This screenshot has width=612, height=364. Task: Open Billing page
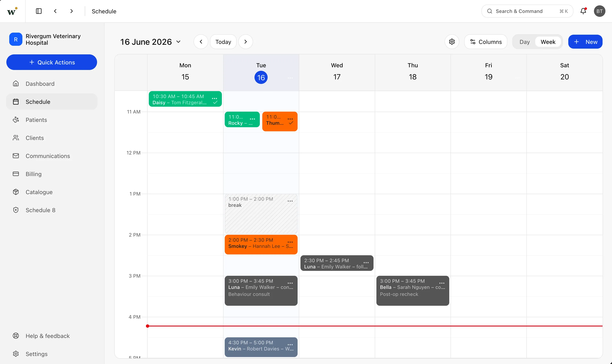point(52,174)
